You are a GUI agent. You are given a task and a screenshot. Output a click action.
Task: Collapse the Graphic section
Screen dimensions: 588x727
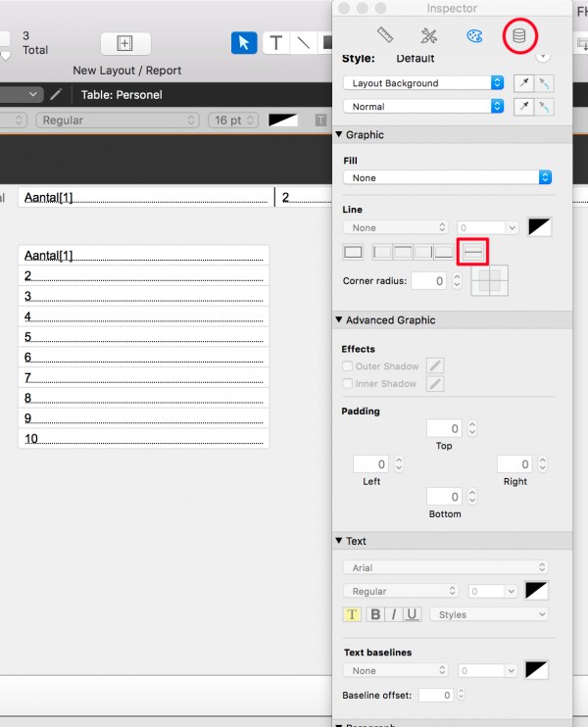point(339,134)
